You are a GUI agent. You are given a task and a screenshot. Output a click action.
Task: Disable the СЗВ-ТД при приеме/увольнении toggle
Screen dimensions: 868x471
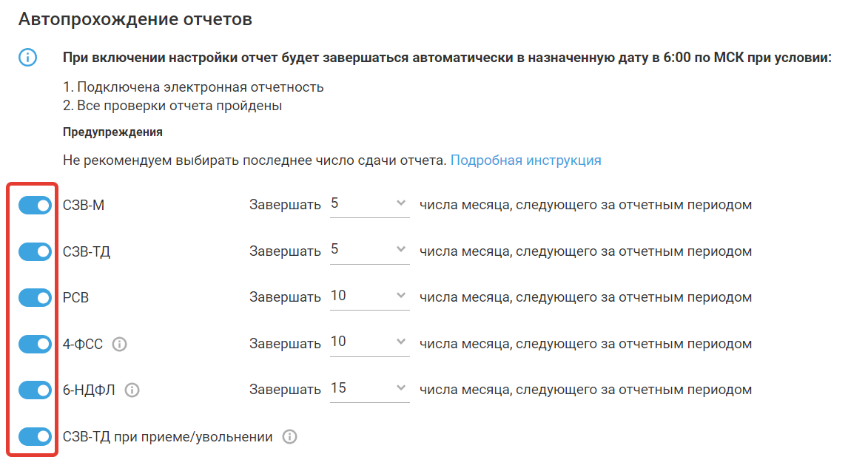pos(35,436)
